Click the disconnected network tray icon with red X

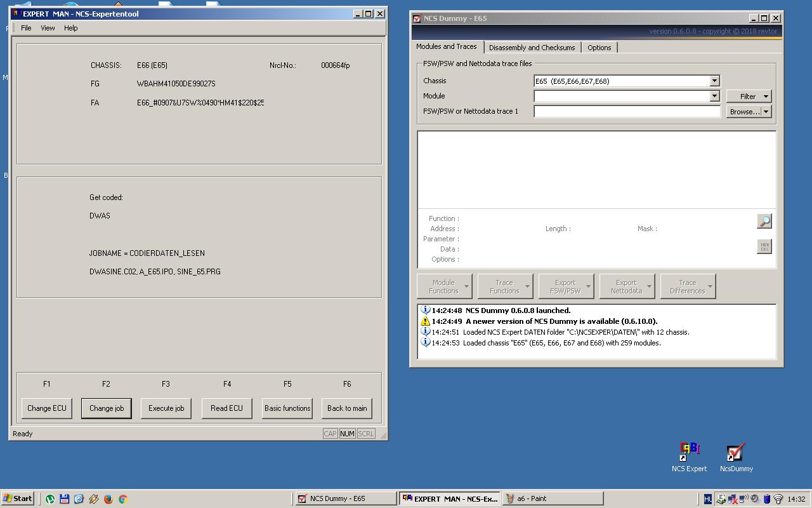733,499
